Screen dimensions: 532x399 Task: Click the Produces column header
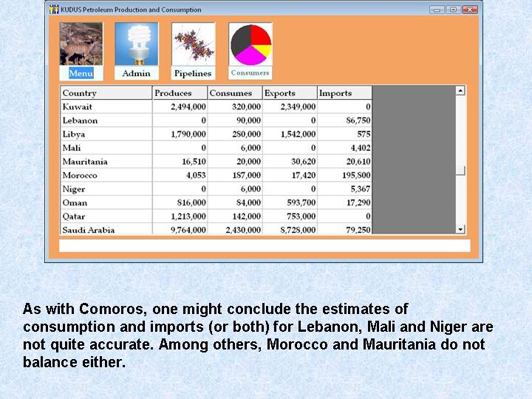[180, 93]
